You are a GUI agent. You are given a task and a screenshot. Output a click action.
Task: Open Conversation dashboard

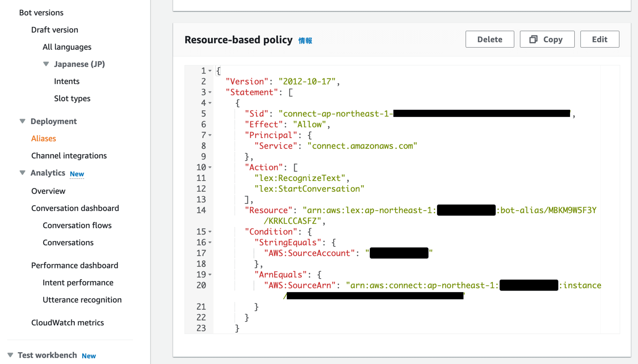pyautogui.click(x=75, y=208)
